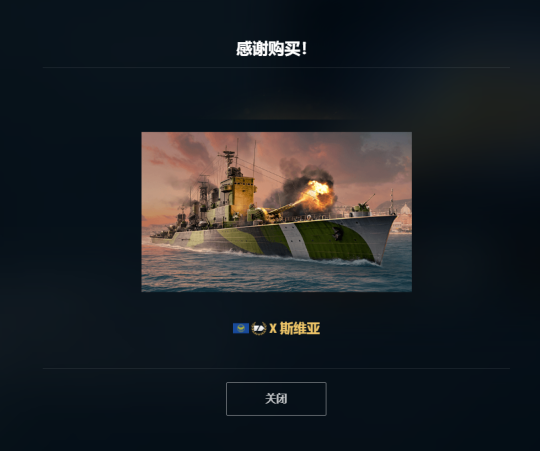
Task: Click the anti-aircraft gun on the bow
Action: 362,206
